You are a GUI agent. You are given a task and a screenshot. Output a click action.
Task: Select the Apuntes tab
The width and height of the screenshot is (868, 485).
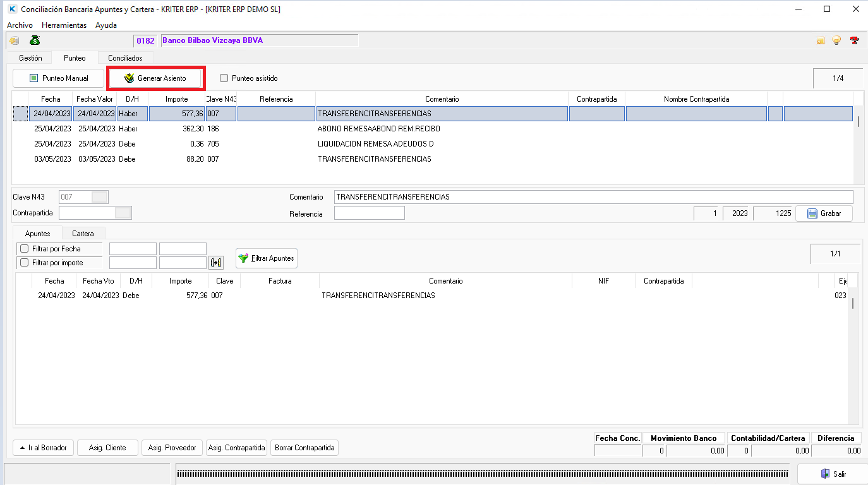pos(37,234)
